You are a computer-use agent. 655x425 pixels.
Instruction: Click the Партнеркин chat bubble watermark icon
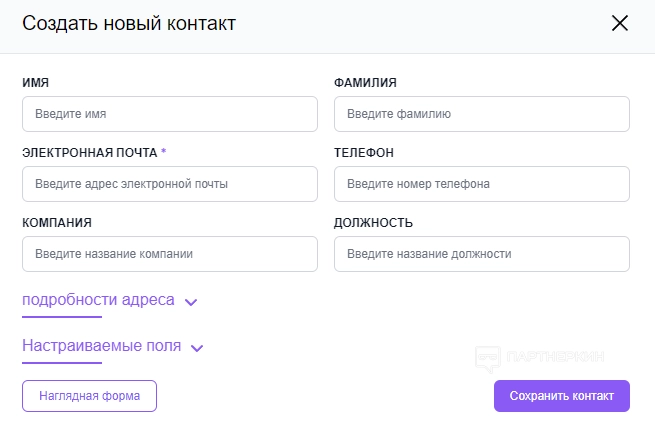click(488, 357)
